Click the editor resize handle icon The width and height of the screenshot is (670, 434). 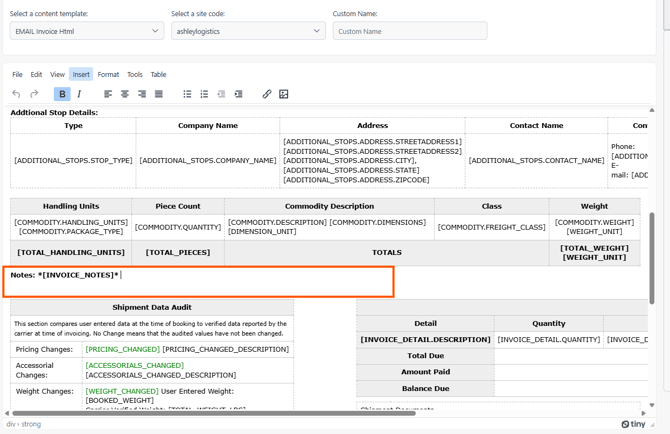coord(652,425)
